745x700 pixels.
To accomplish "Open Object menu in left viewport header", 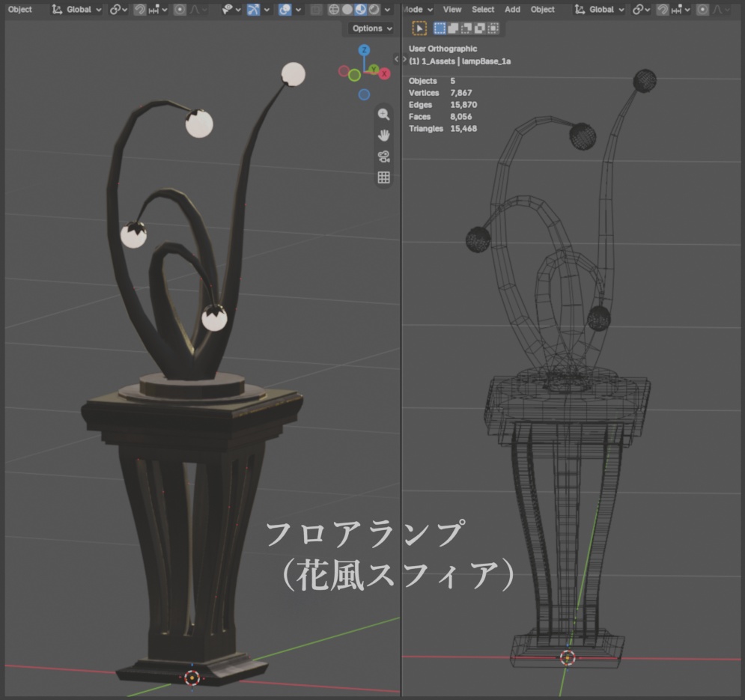I will click(20, 10).
